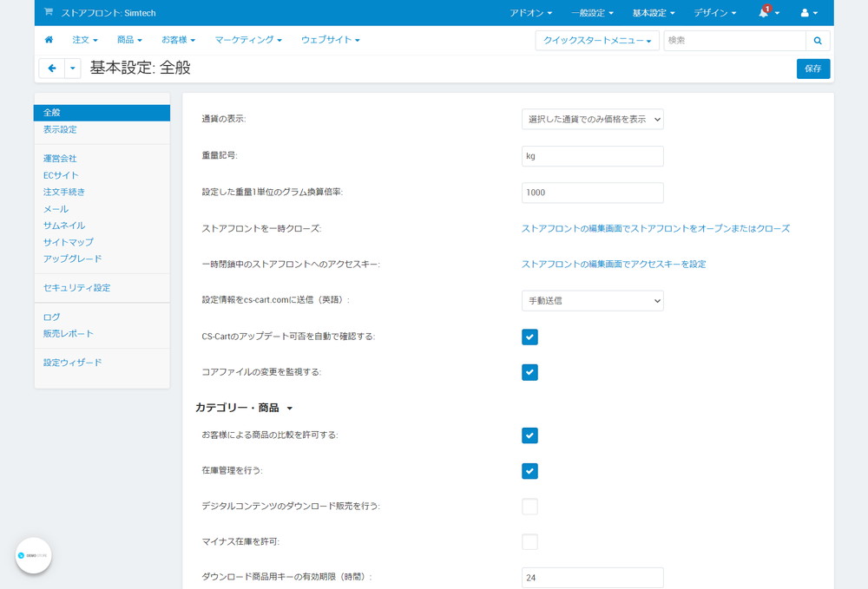Open the アドオン menu
This screenshot has width=868, height=589.
point(530,13)
